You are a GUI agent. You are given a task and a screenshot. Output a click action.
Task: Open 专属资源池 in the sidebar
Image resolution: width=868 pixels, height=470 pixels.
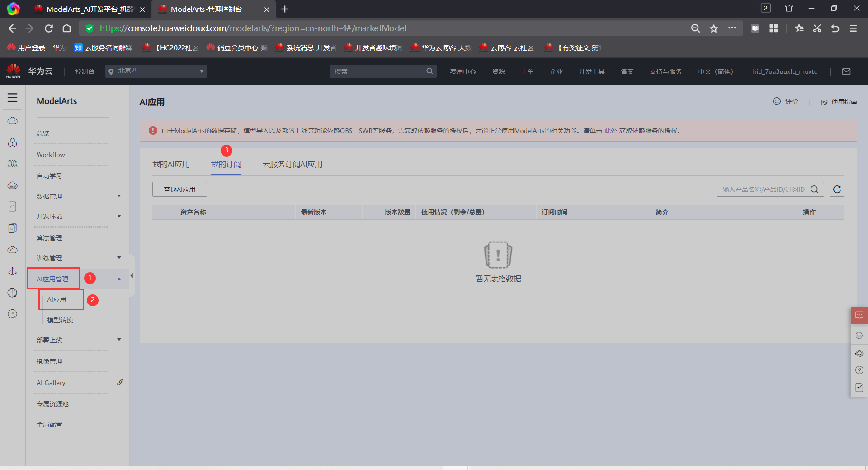click(x=52, y=404)
